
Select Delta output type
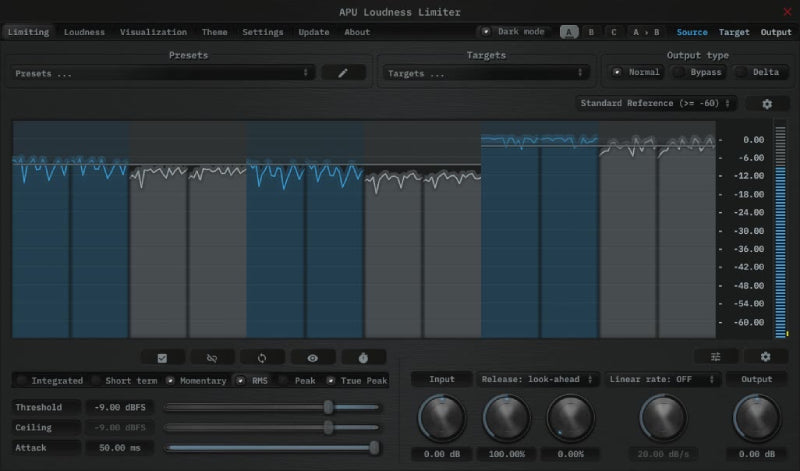point(760,72)
